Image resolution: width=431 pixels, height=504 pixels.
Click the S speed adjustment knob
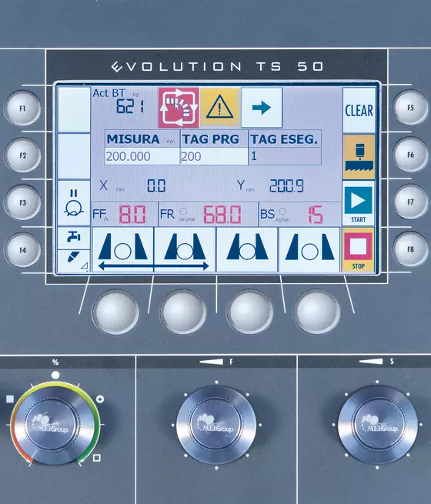[378, 424]
